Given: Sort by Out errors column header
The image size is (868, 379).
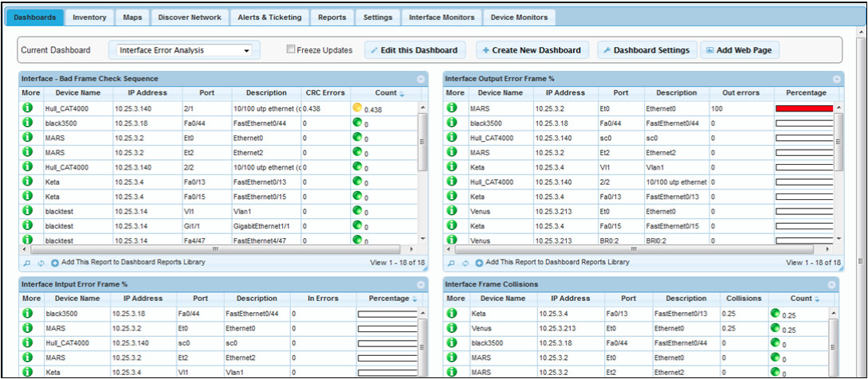Looking at the screenshot, I should (x=741, y=93).
